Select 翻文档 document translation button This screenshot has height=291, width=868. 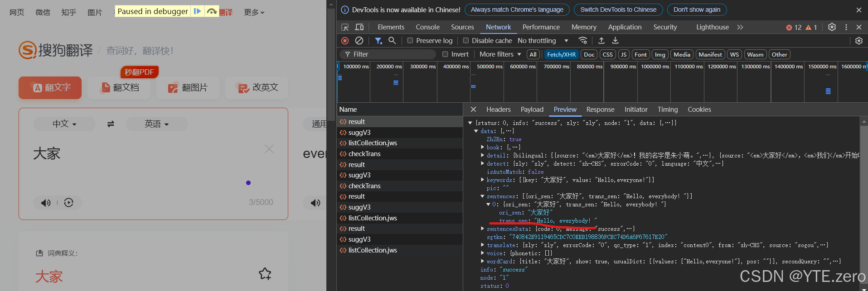(120, 88)
